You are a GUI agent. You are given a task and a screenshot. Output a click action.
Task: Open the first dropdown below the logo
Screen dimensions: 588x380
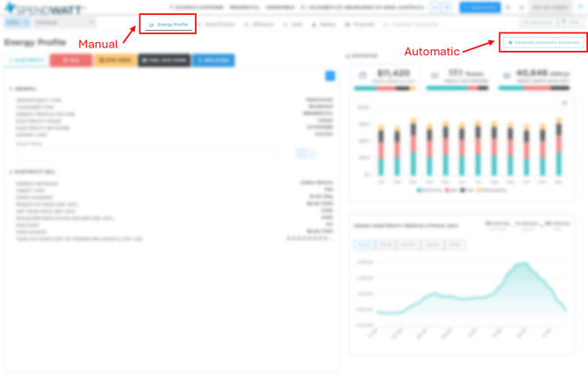click(x=17, y=23)
